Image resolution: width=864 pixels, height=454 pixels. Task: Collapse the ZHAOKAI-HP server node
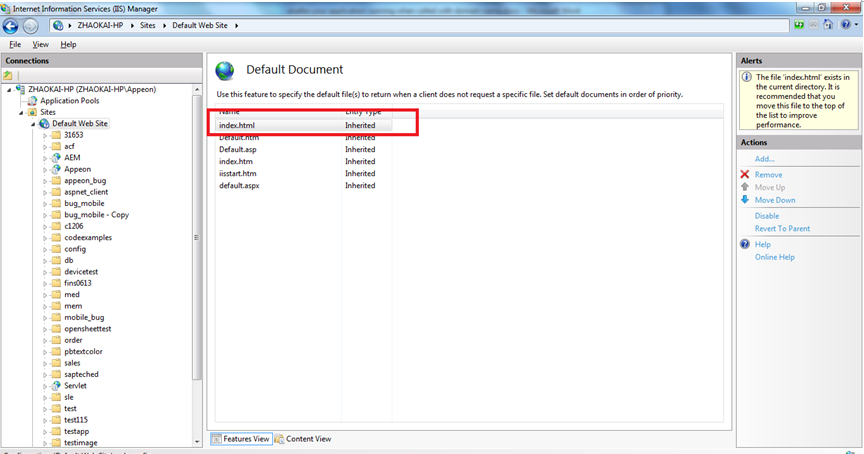pyautogui.click(x=9, y=90)
